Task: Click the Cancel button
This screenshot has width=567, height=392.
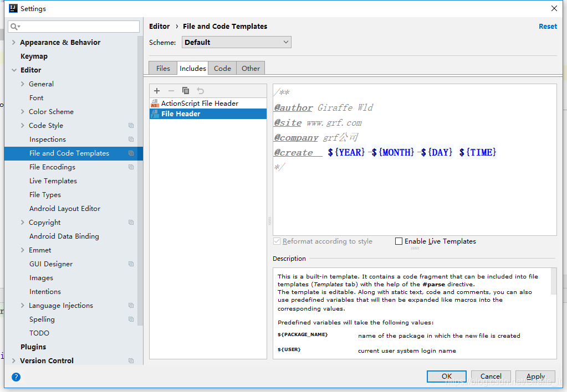Action: (x=491, y=376)
